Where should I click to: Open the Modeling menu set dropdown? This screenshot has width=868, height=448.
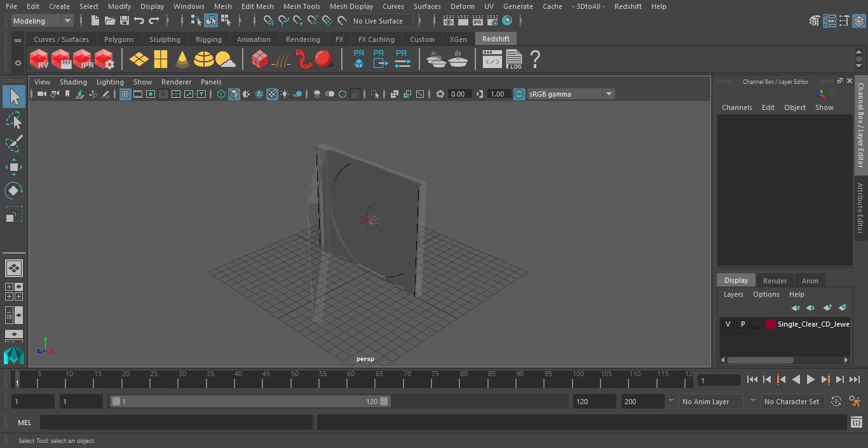click(43, 21)
